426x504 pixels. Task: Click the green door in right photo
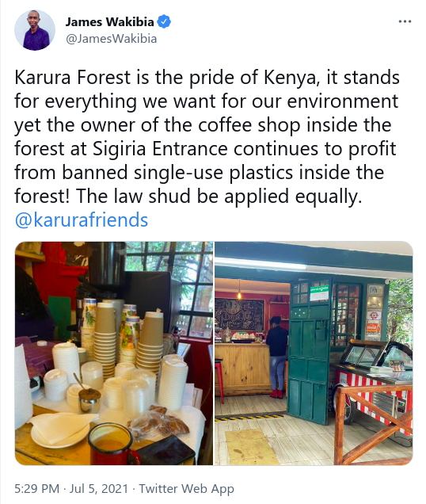point(309,351)
